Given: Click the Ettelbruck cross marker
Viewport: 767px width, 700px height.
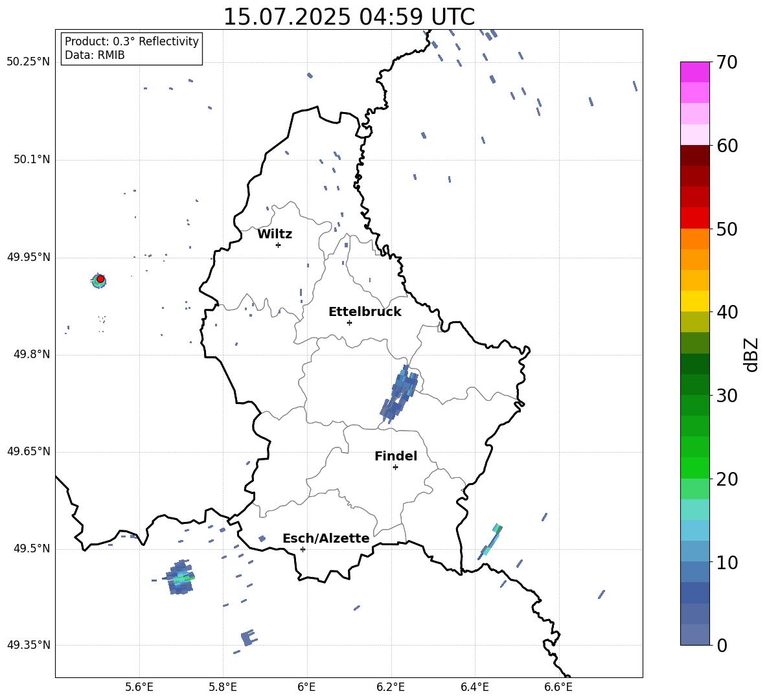Looking at the screenshot, I should tap(349, 322).
